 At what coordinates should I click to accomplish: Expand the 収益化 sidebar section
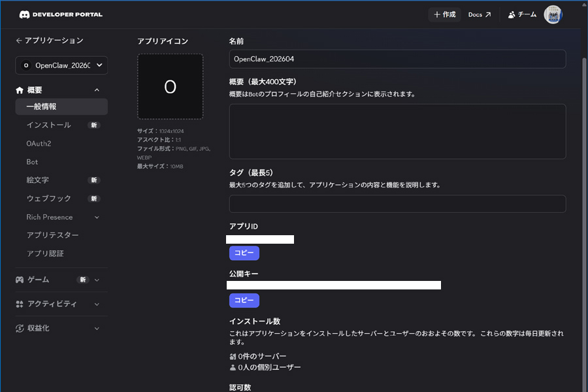tap(97, 328)
